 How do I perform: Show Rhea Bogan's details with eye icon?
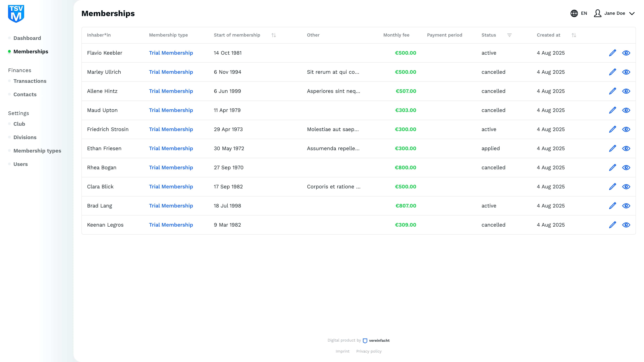click(626, 168)
